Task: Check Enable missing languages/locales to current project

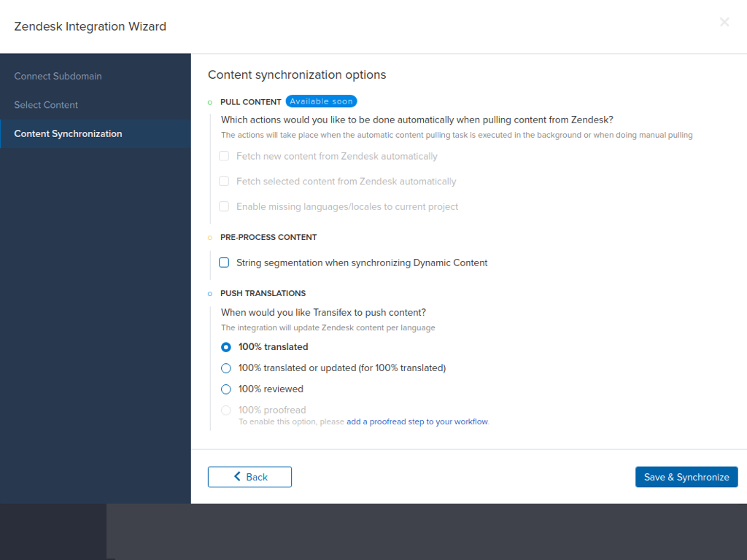Action: pyautogui.click(x=224, y=207)
